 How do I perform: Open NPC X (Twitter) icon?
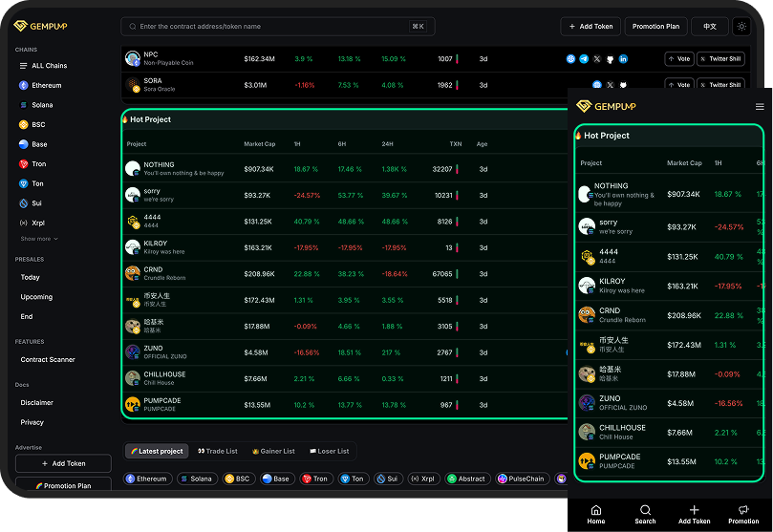(597, 59)
